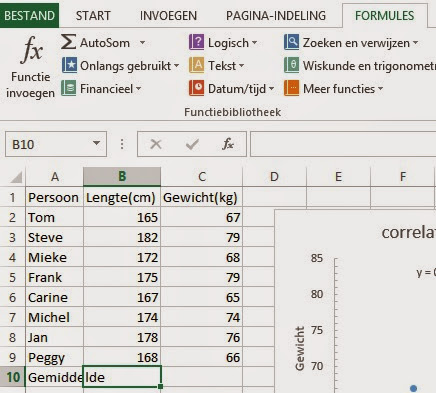Image resolution: width=436 pixels, height=393 pixels.
Task: Expand the Datum/tijd dropdown arrow
Action: tap(271, 89)
